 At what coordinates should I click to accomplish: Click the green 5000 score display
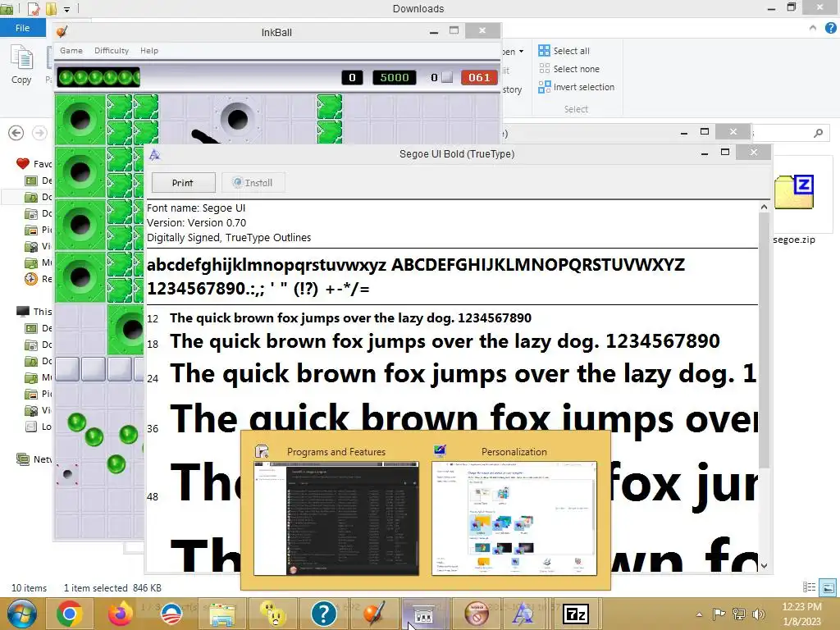click(395, 78)
